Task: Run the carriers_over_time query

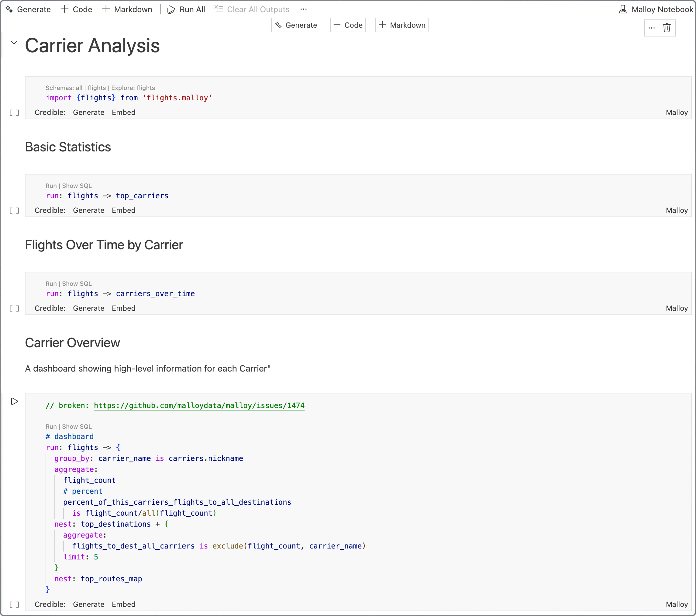Action: point(51,283)
